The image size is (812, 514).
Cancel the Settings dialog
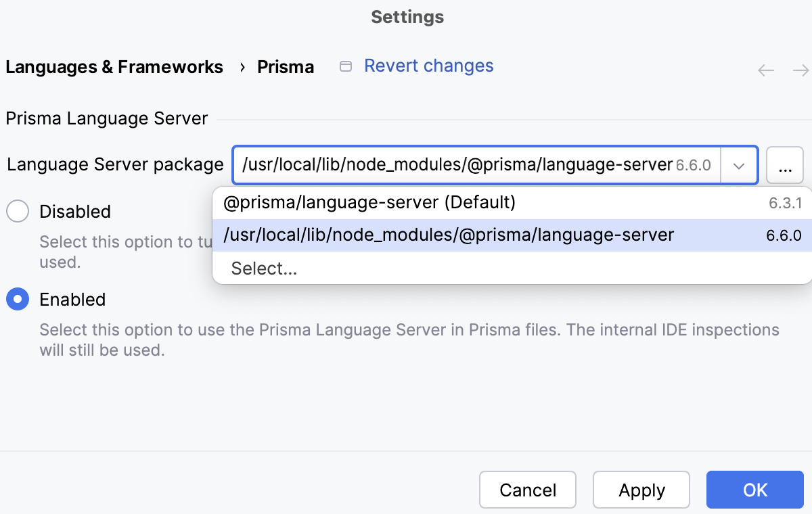pyautogui.click(x=527, y=490)
